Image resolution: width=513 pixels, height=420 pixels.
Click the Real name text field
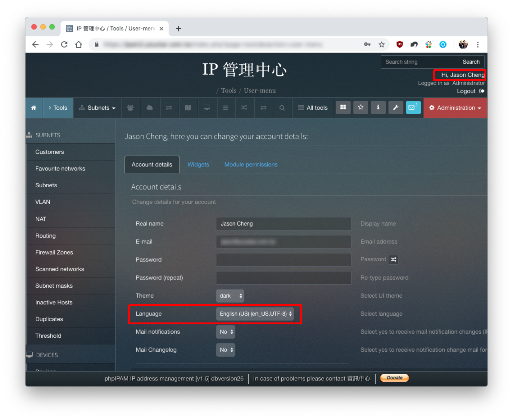click(284, 223)
